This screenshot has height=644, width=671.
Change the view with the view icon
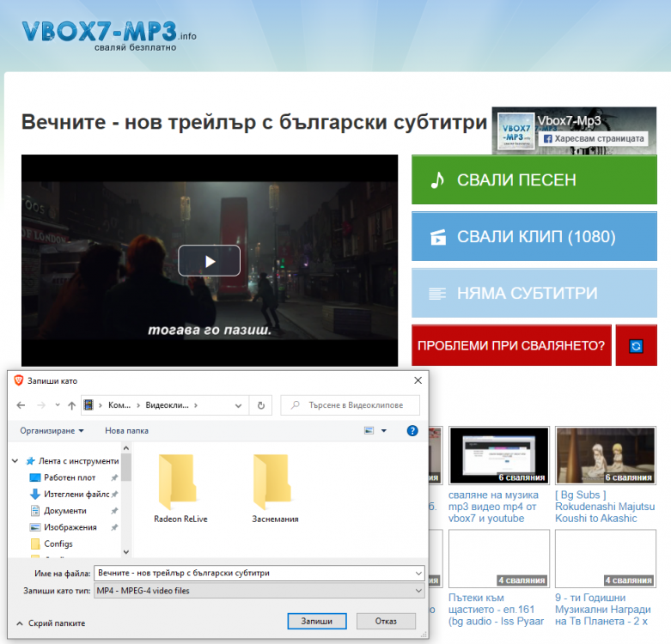click(x=369, y=430)
